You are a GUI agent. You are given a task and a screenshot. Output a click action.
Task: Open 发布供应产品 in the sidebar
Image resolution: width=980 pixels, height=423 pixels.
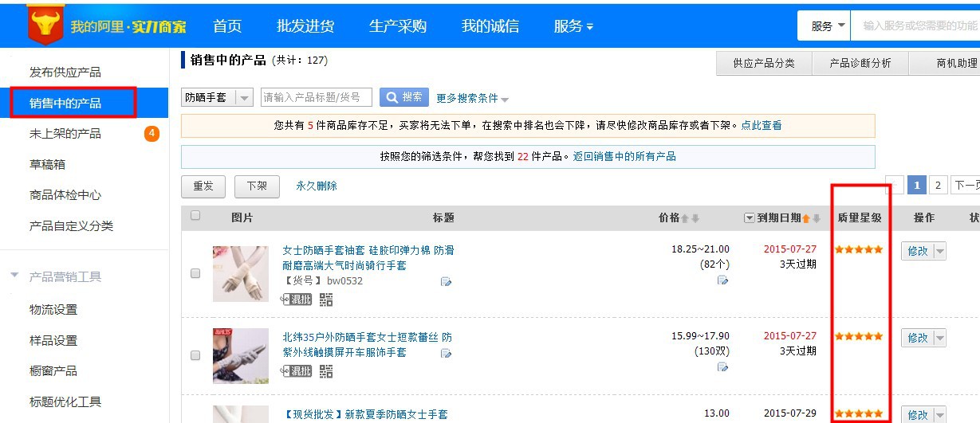point(65,72)
